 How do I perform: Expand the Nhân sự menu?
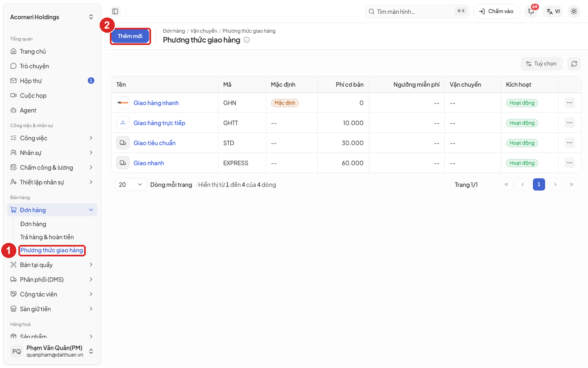pos(52,153)
